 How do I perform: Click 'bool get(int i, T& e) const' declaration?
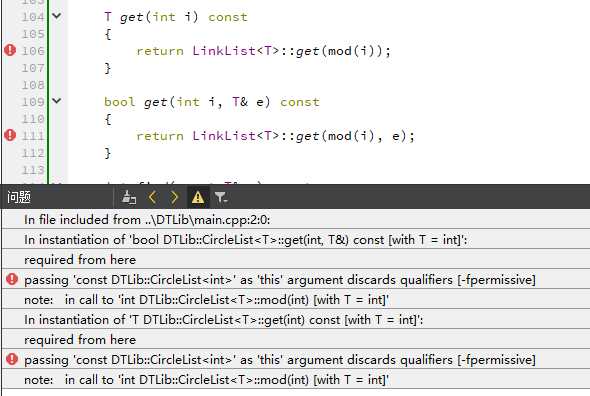(212, 102)
